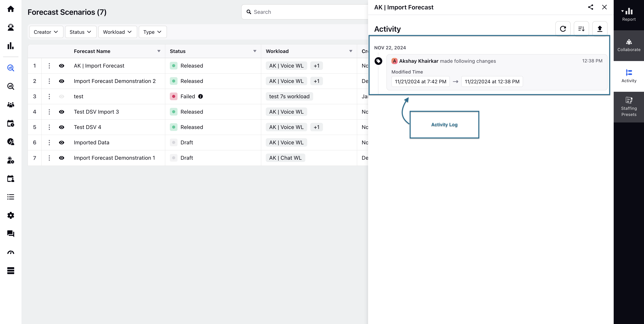The width and height of the screenshot is (644, 324).
Task: Open the pie chart with user icon
Action: (11, 142)
